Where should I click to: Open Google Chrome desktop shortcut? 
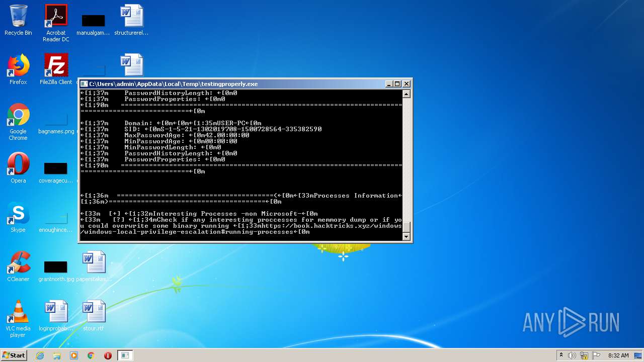pos(18,122)
